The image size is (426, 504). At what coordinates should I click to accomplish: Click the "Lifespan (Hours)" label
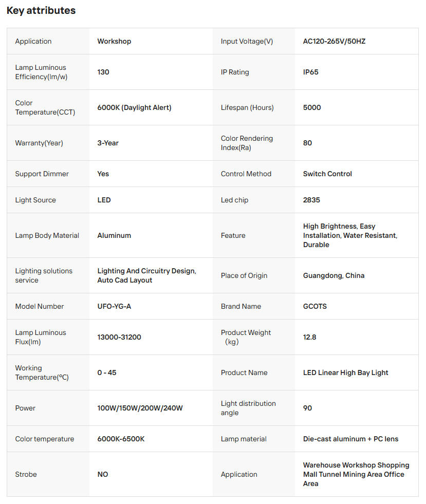point(247,107)
